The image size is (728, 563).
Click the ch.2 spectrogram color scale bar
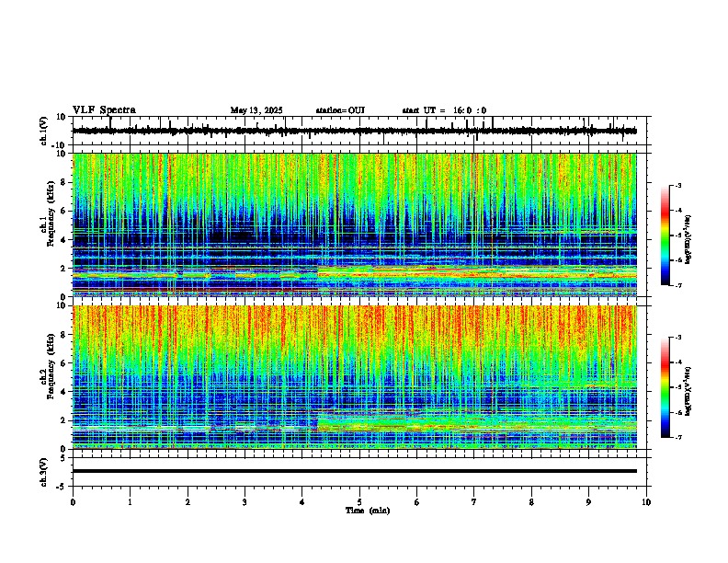tap(665, 387)
